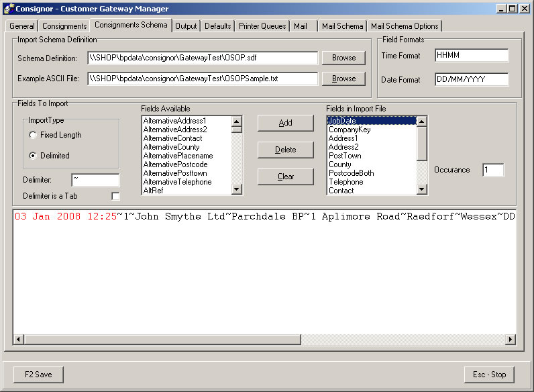Screen dimensions: 534x392
Task: Open the Output tab
Action: (186, 26)
